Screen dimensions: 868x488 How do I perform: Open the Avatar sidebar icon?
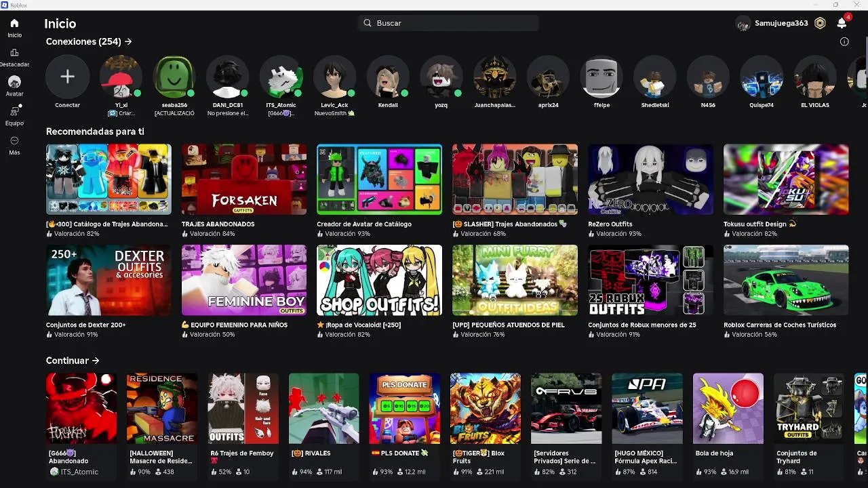click(x=14, y=86)
